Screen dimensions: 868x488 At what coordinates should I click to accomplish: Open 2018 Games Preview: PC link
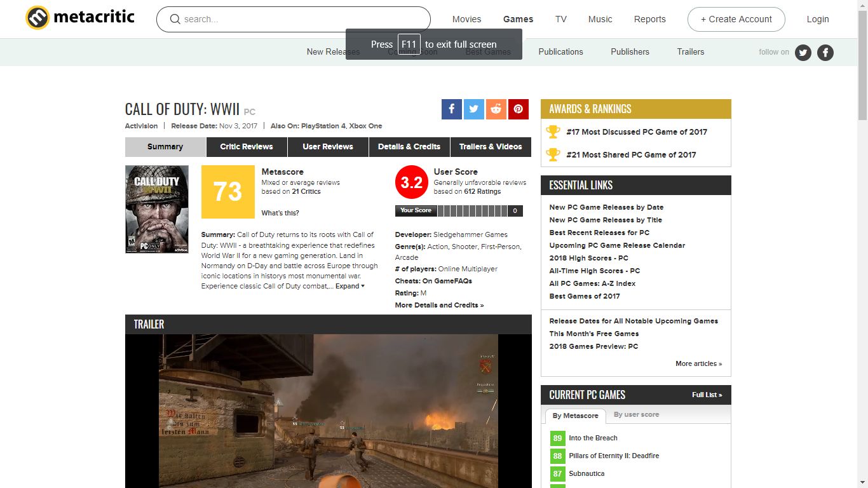pos(593,346)
